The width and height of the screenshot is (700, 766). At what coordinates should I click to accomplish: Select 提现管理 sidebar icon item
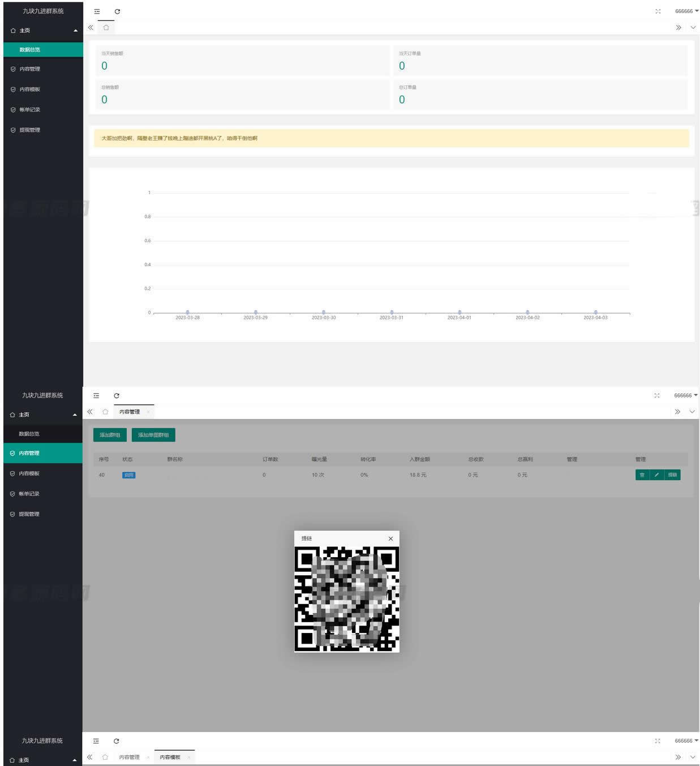pyautogui.click(x=25, y=130)
